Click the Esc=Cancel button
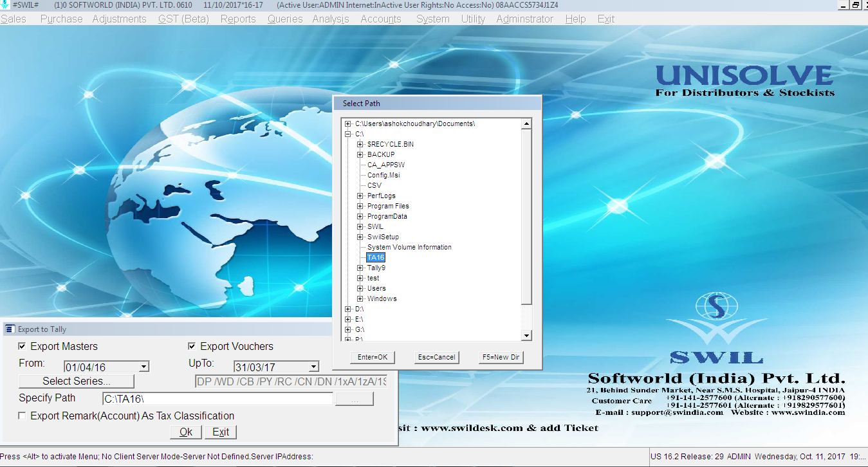Screen dimensions: 868x467 click(x=436, y=357)
